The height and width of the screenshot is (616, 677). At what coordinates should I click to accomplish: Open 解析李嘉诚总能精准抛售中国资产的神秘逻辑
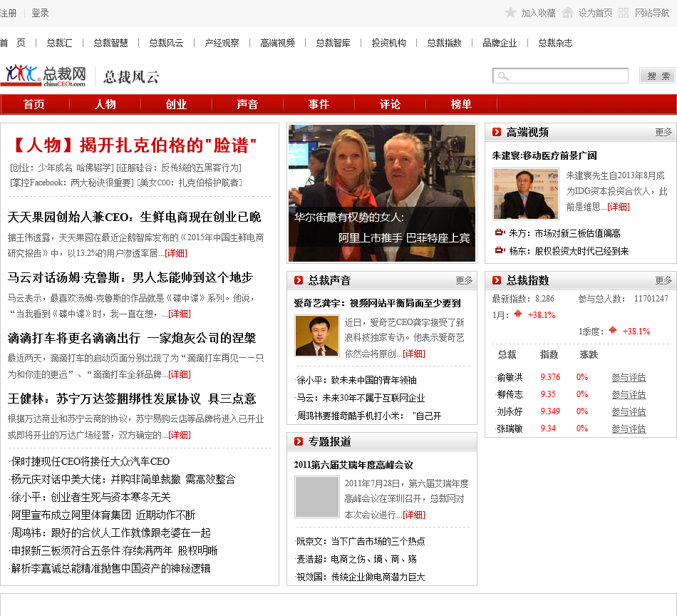point(110,568)
